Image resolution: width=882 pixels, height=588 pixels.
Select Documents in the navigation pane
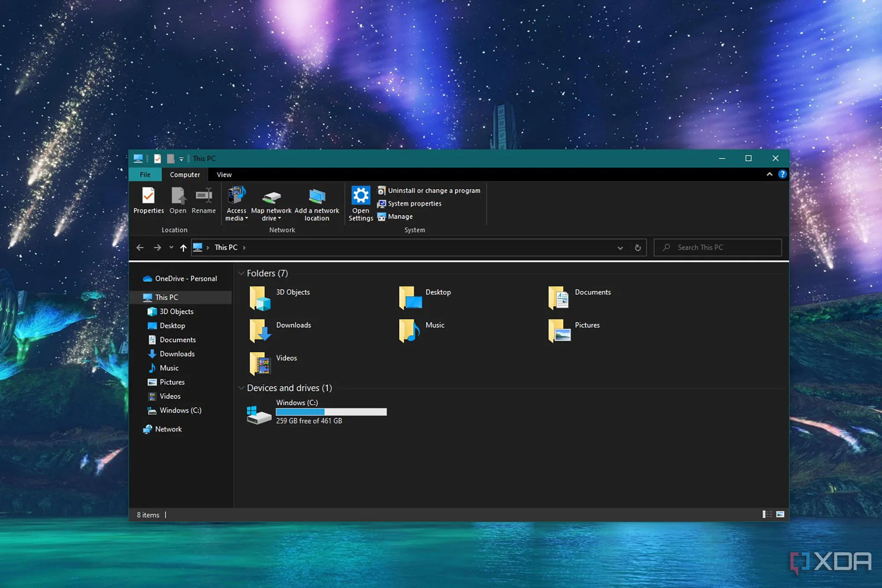click(172, 340)
